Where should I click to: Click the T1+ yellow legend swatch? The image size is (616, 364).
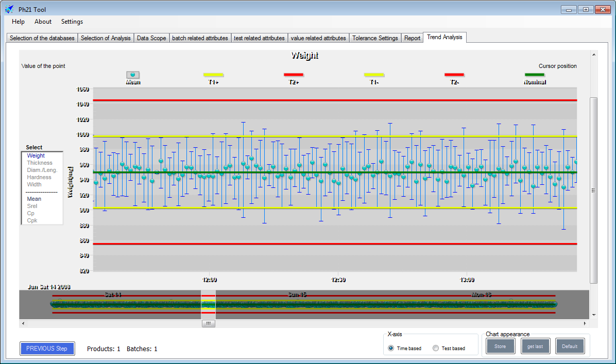(x=213, y=75)
